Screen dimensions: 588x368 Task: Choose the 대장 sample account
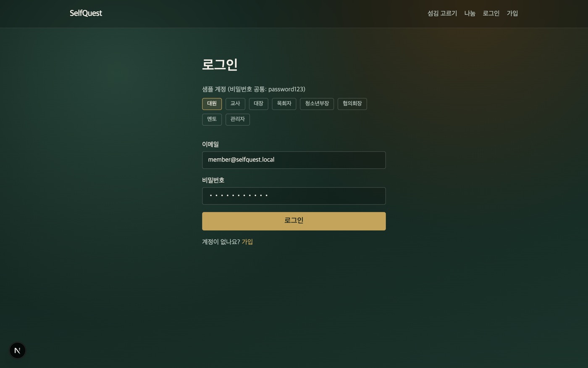coord(258,104)
